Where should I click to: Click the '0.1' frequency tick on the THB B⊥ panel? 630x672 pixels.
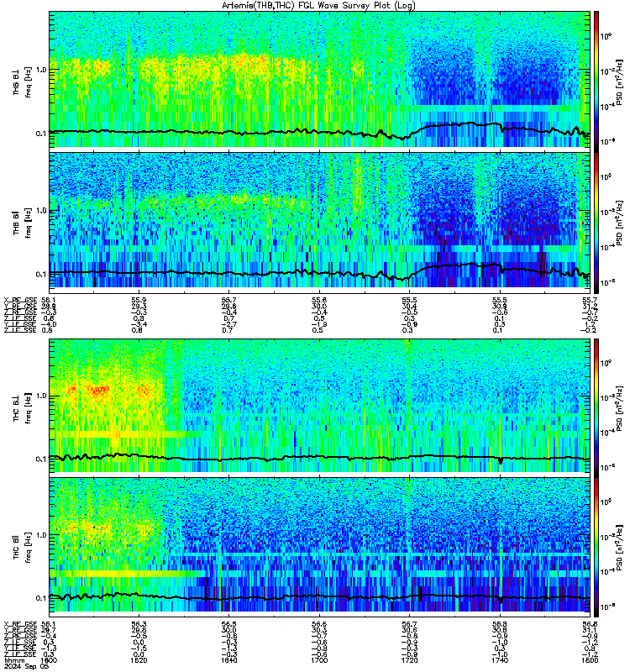[x=41, y=134]
